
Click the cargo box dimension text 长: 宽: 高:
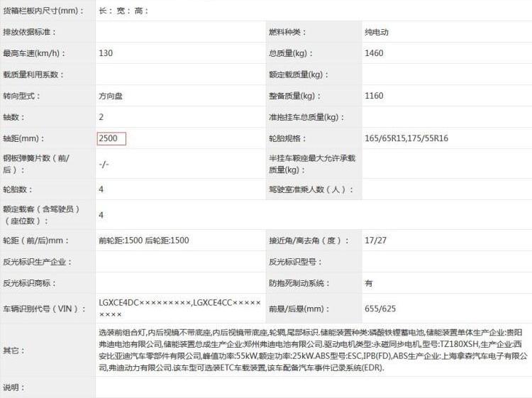point(123,11)
